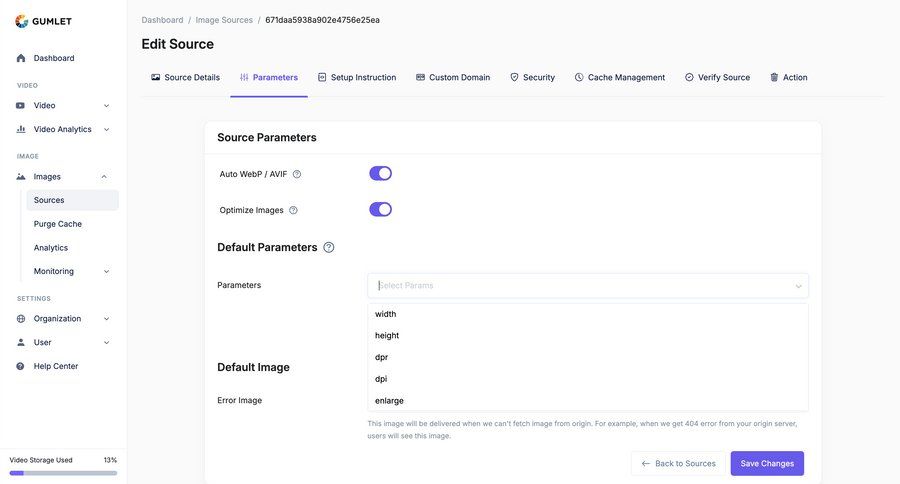Switch to the Setup Instruction tab

click(356, 78)
